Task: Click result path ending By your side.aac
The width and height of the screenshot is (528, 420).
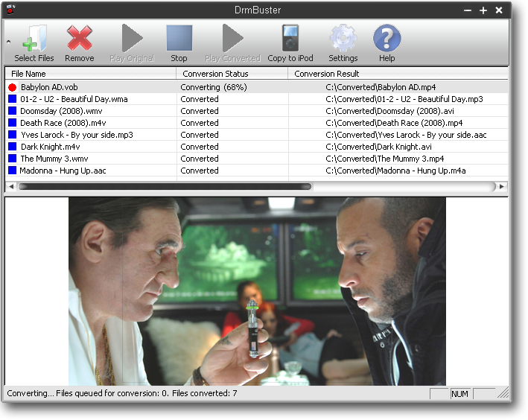Action: (406, 135)
